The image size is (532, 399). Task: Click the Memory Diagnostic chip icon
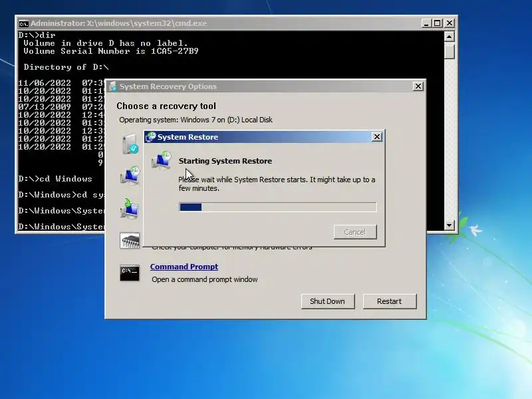130,241
